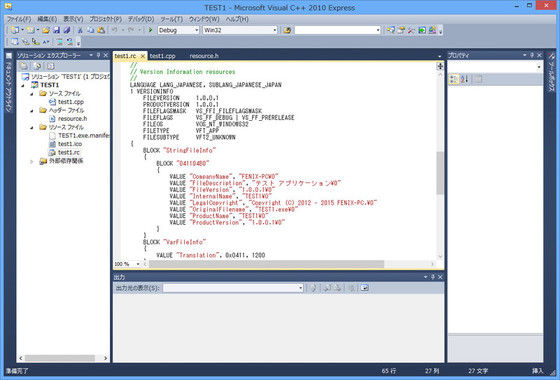This screenshot has width=560, height=380.
Task: Click the Extension Manager colorful icon
Action: (432, 30)
